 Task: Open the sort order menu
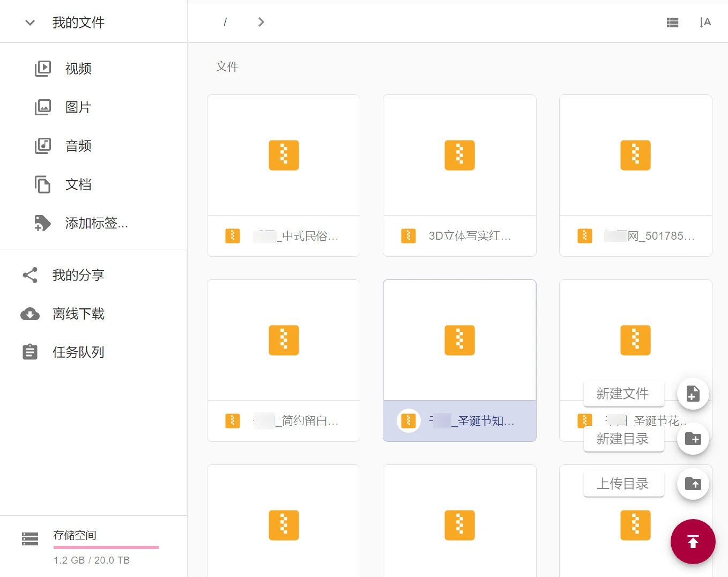705,23
